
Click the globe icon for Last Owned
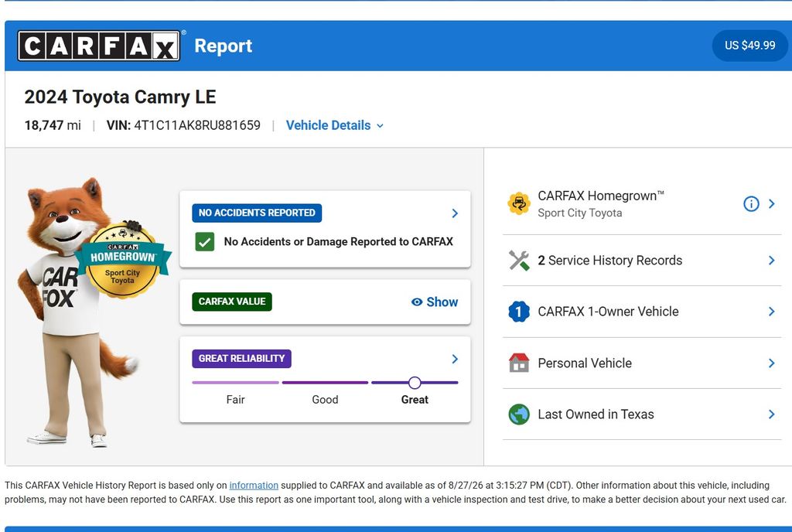[x=519, y=414]
